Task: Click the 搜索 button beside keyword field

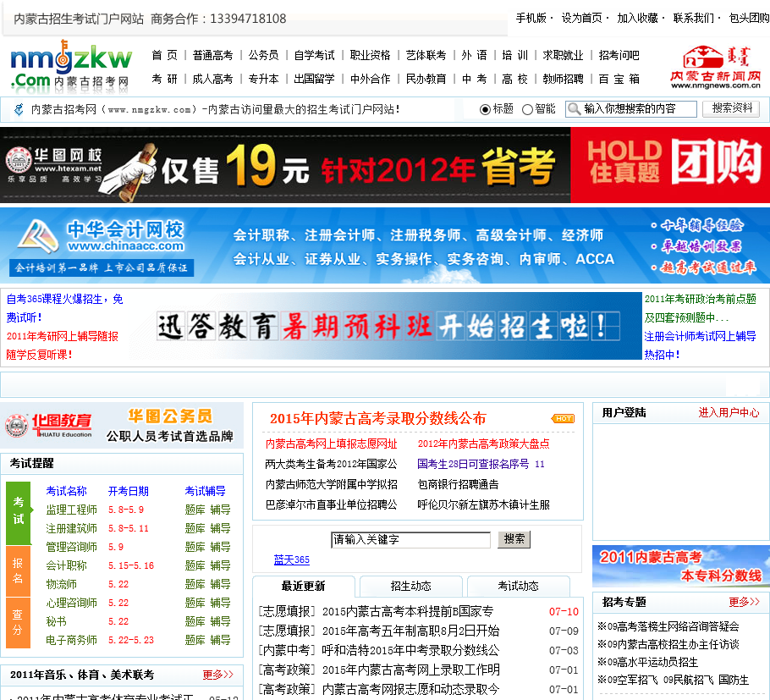Action: pyautogui.click(x=514, y=539)
